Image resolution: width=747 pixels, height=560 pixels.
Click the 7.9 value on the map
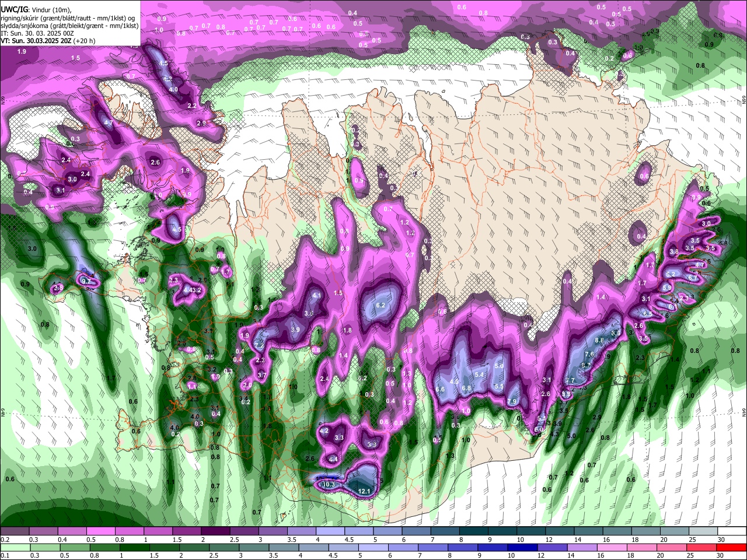click(x=512, y=401)
